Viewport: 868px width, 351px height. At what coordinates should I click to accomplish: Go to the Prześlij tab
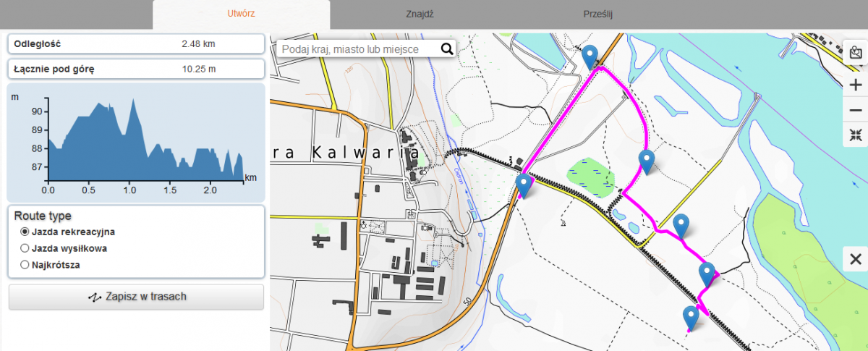(597, 14)
